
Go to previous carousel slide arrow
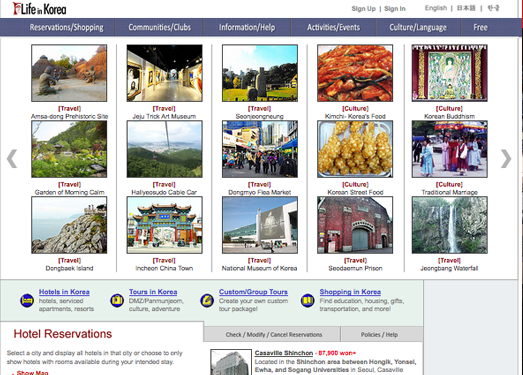pos(12,159)
